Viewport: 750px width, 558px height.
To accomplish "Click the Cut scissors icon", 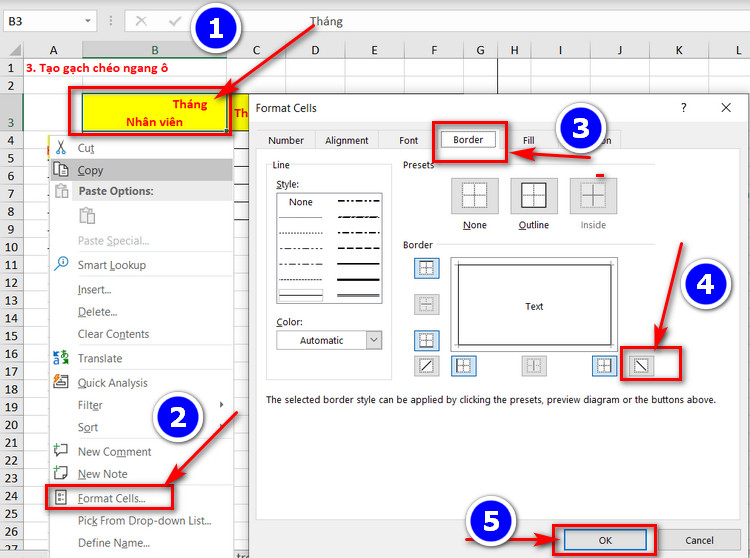I will [61, 147].
